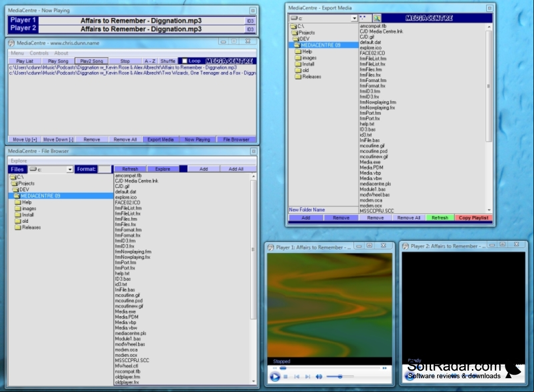
Task: Click the Explore button in File Browser toolbar
Action: coord(163,169)
